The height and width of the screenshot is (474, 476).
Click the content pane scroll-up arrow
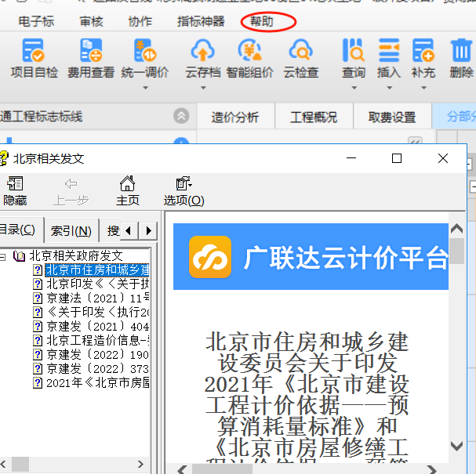click(456, 228)
